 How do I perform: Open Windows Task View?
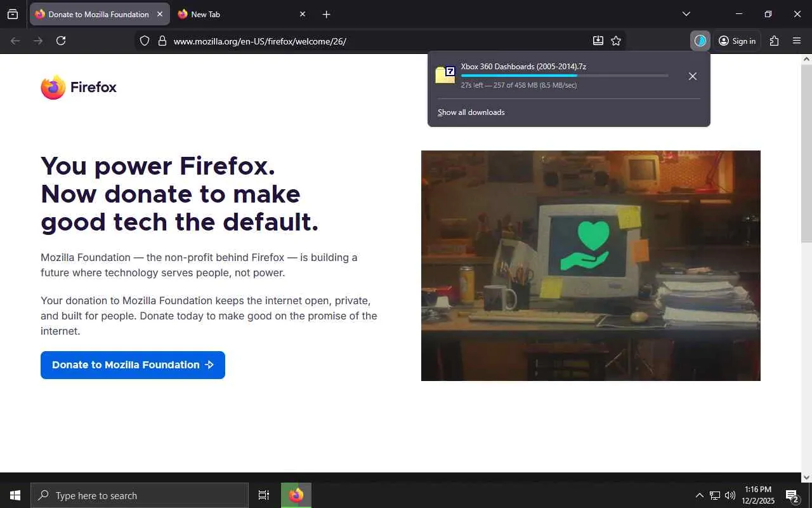click(264, 495)
